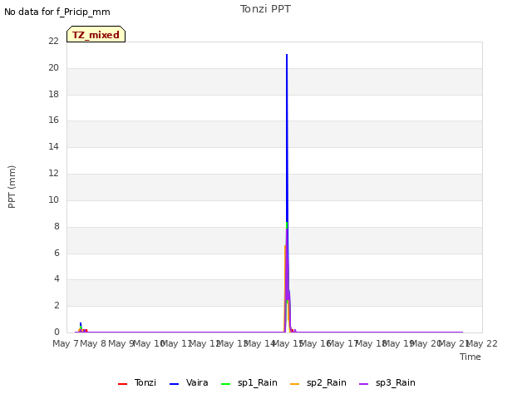
Task: Click the y-axis label 14
Action: pos(53,146)
